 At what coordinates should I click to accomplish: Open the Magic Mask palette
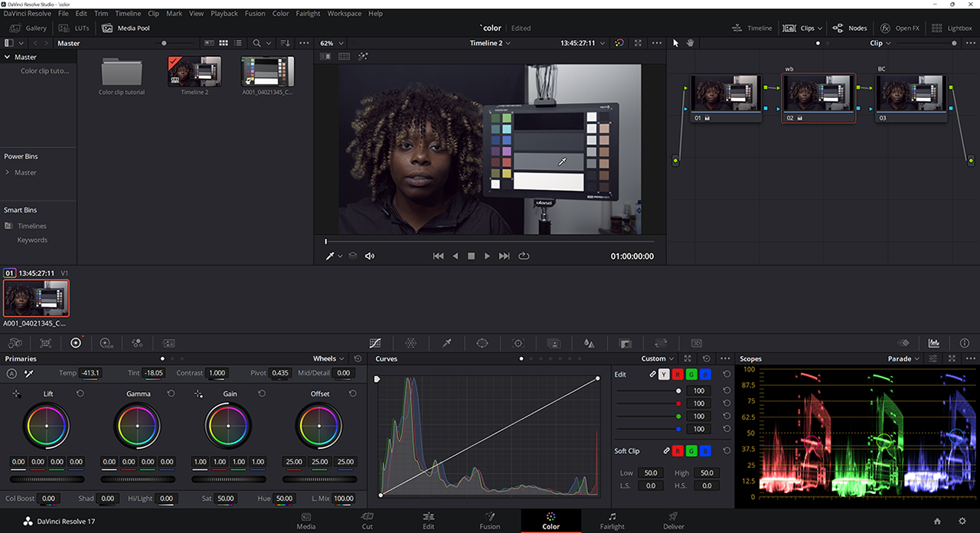point(554,343)
